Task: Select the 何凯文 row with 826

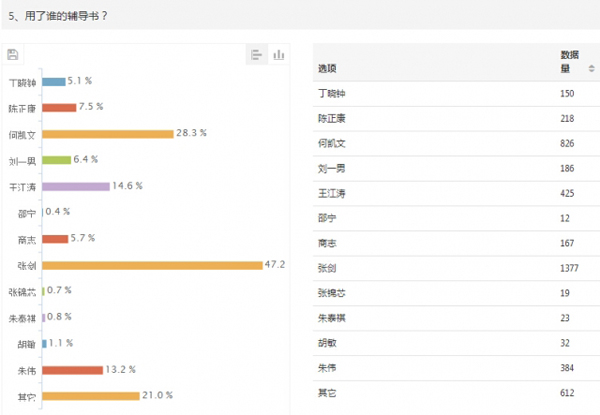Action: tap(456, 143)
